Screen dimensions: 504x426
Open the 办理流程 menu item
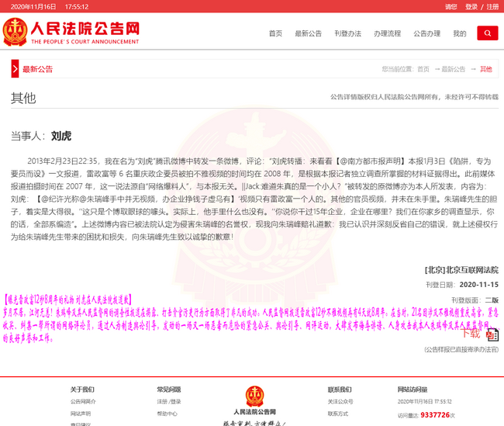387,33
